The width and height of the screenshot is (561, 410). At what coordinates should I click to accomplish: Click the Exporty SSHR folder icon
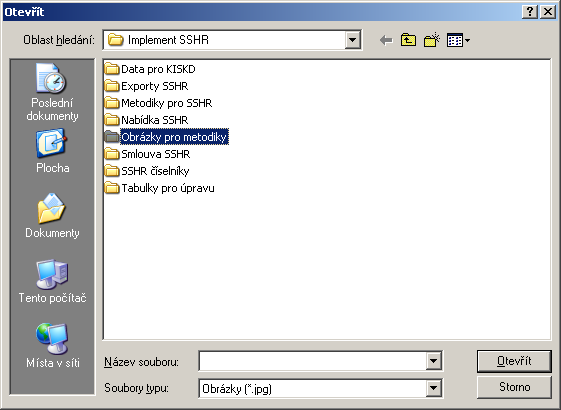(112, 86)
